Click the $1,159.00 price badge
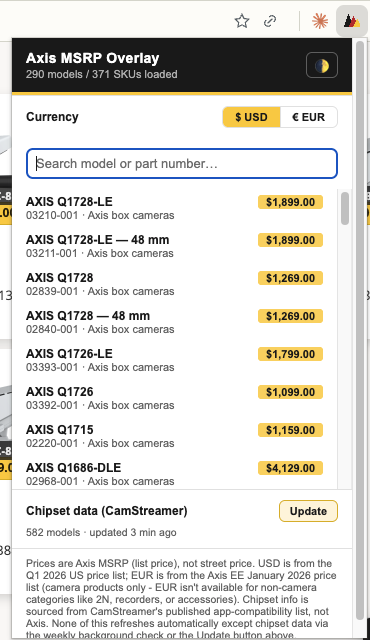The image size is (370, 640). pyautogui.click(x=290, y=430)
